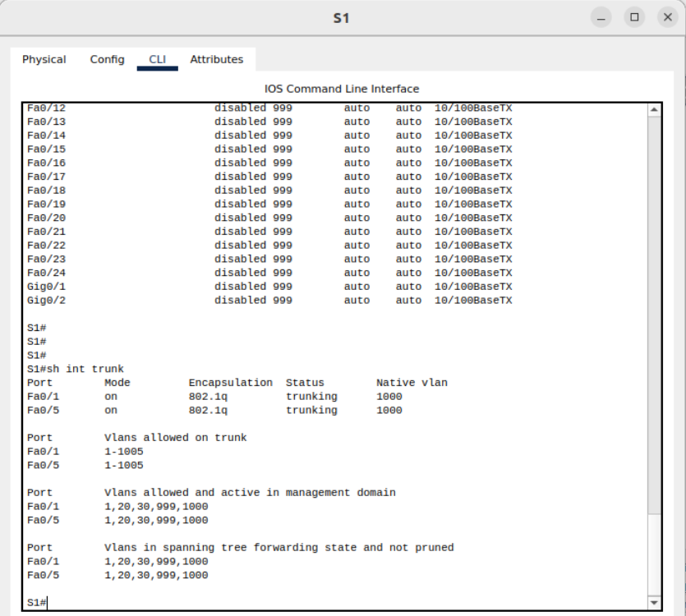Click the Fa0/16 interface row label
The height and width of the screenshot is (616, 686).
pyautogui.click(x=46, y=163)
